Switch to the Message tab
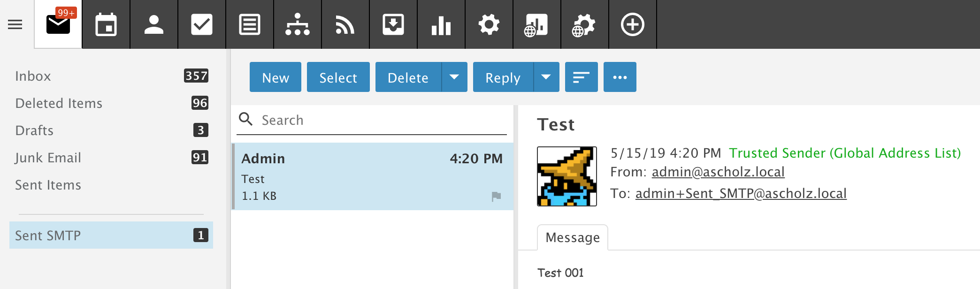 572,237
